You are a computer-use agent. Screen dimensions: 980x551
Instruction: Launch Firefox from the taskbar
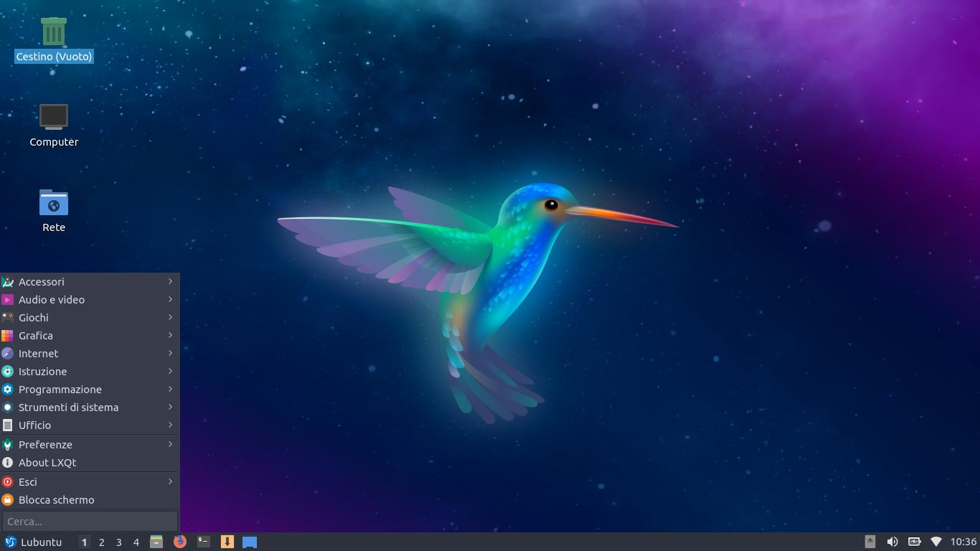tap(179, 542)
